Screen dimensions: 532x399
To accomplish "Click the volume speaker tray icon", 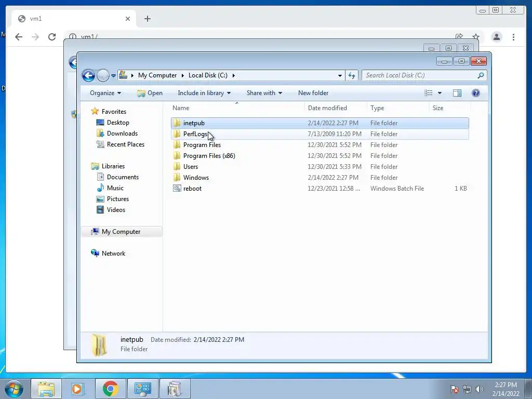I will pyautogui.click(x=479, y=389).
